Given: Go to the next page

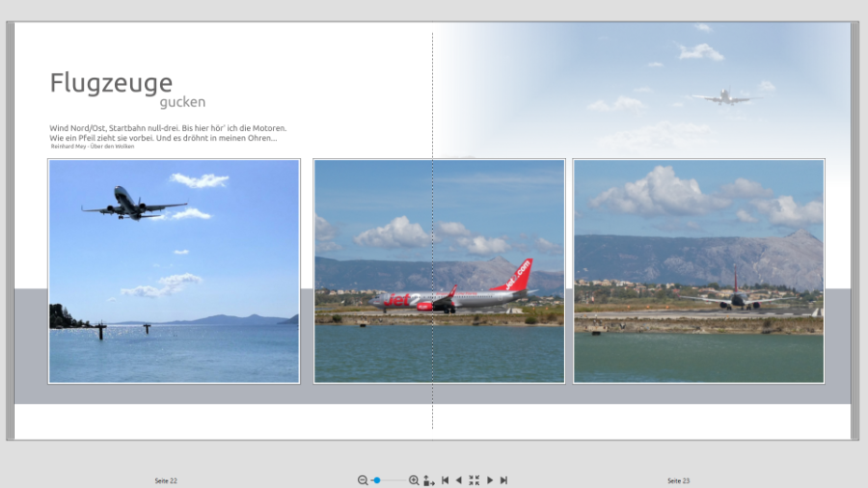Looking at the screenshot, I should [x=490, y=480].
